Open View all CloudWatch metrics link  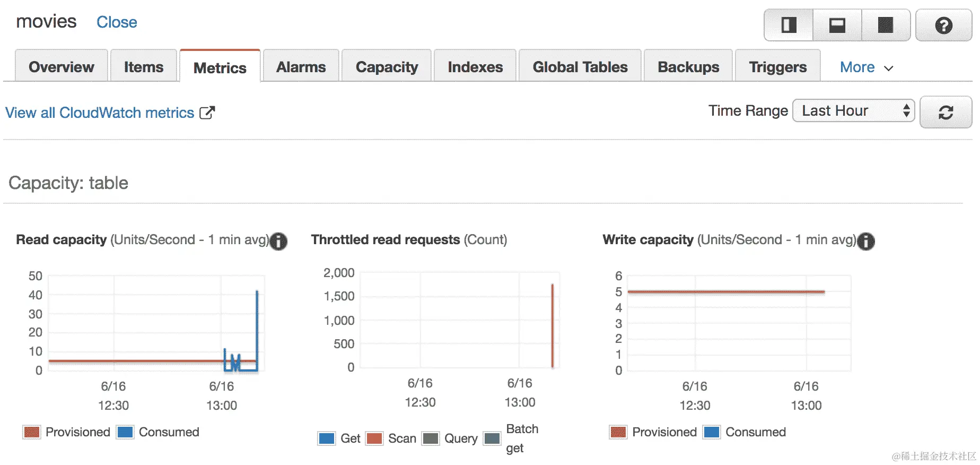point(100,113)
